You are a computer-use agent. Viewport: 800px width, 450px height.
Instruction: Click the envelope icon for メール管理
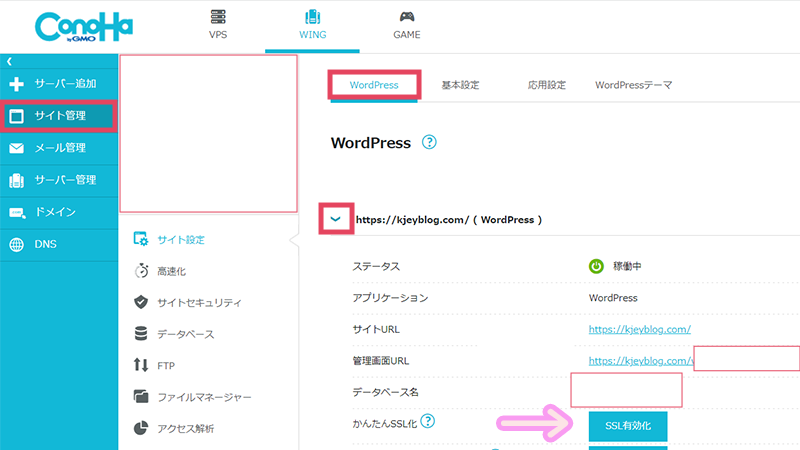pyautogui.click(x=16, y=148)
